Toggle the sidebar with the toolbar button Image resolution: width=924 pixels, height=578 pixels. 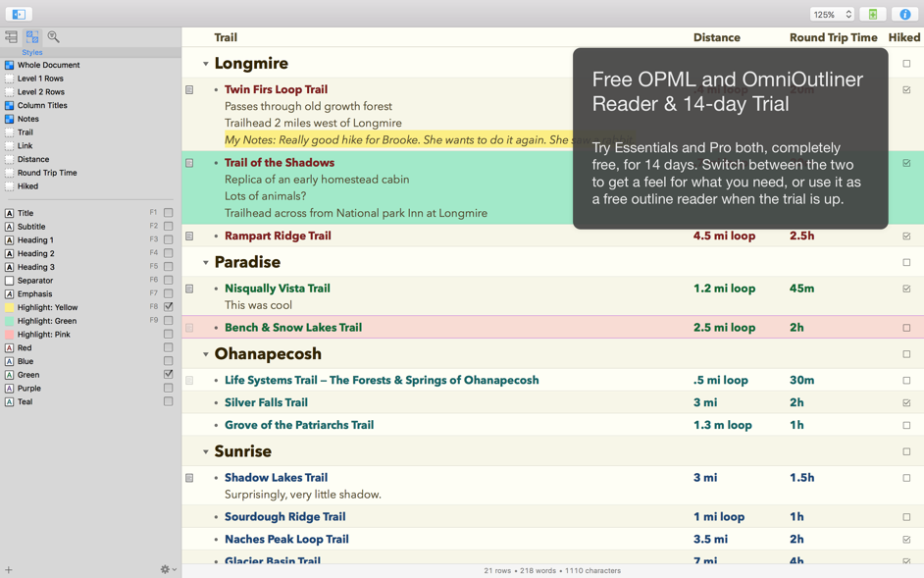point(19,14)
